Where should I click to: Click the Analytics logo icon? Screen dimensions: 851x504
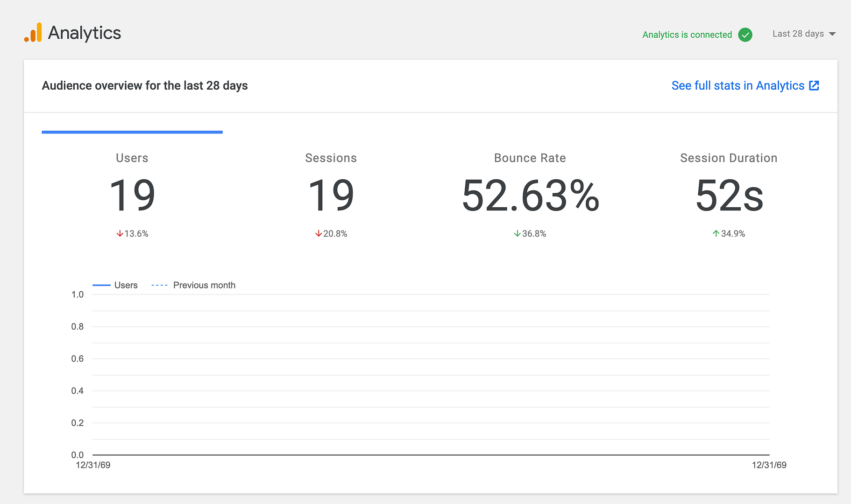34,33
